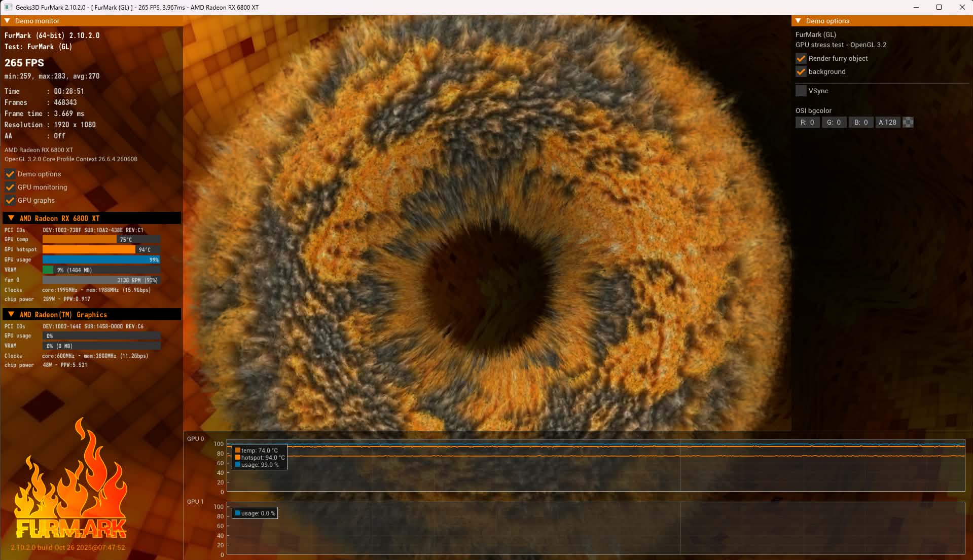Image resolution: width=973 pixels, height=560 pixels.
Task: Click the G: 0 color field
Action: pos(834,122)
